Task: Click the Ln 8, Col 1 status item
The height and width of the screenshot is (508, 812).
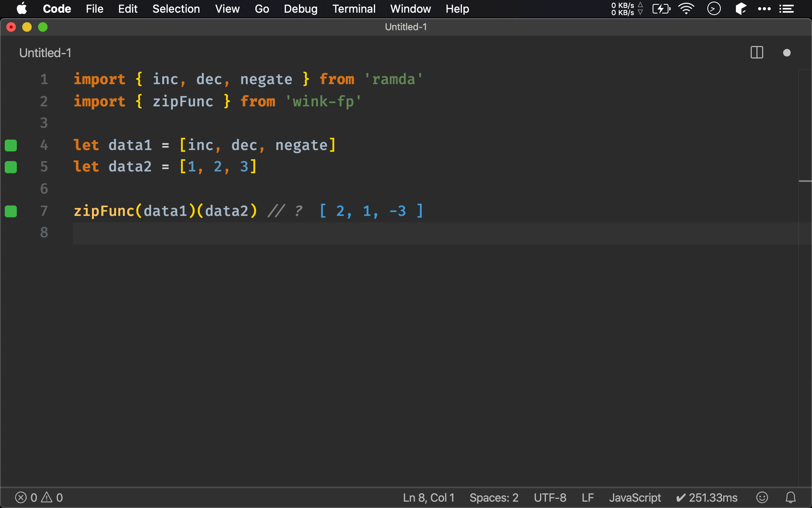Action: [429, 498]
